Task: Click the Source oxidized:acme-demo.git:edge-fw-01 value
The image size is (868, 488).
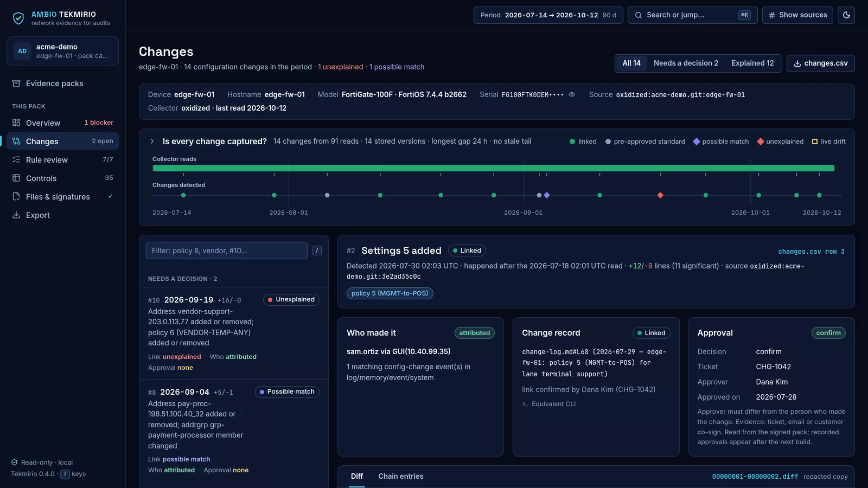Action: [x=680, y=95]
